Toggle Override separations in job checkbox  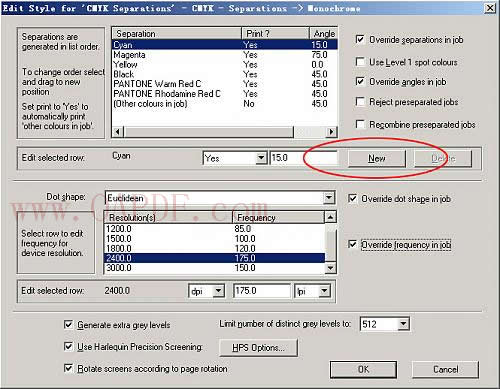tap(360, 39)
